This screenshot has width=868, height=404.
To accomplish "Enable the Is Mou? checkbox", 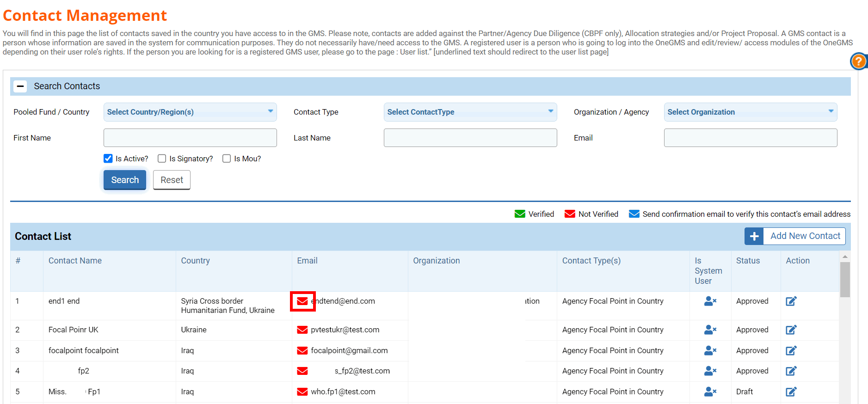I will [x=227, y=159].
